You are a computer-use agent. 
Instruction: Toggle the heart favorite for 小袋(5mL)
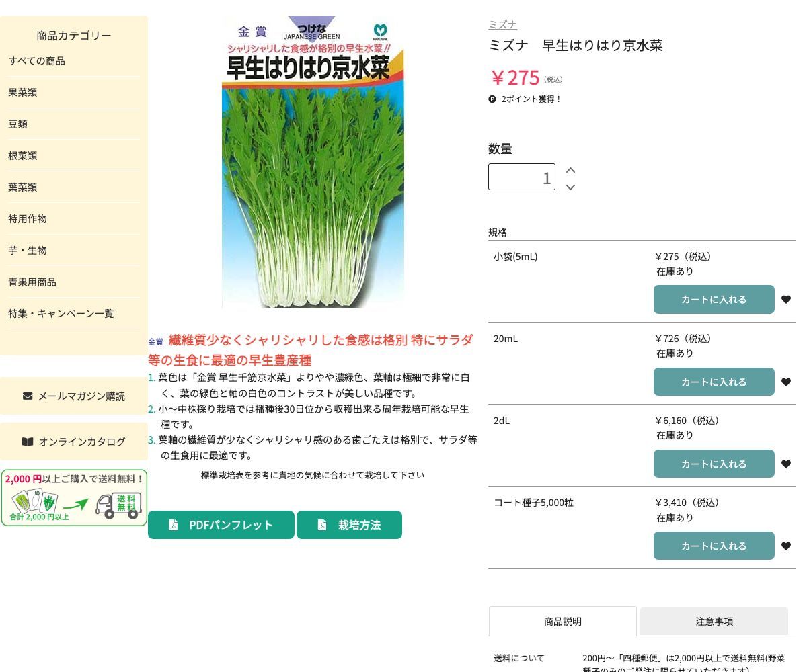coord(786,300)
